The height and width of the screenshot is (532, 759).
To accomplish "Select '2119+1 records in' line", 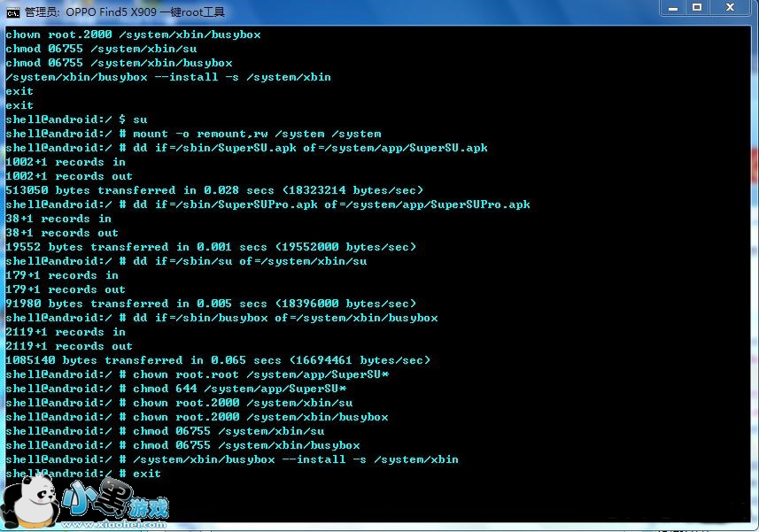I will tap(66, 332).
